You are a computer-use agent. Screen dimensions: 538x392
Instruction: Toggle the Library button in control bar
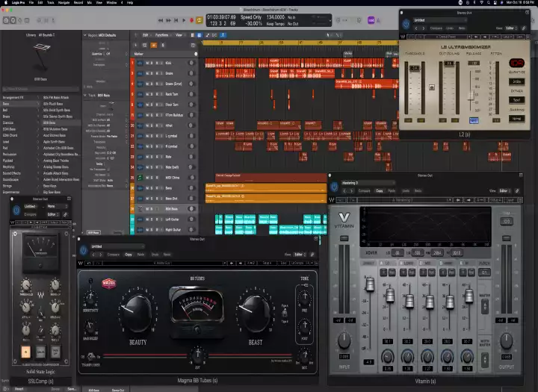[6, 21]
